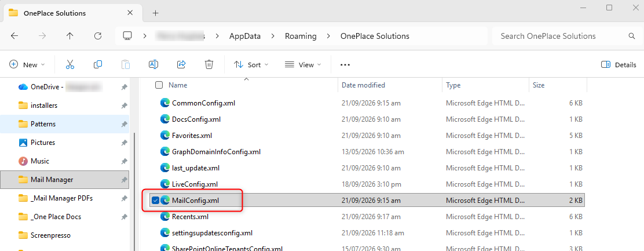
Task: Open the Screenpresso folder in sidebar
Action: [x=65, y=235]
